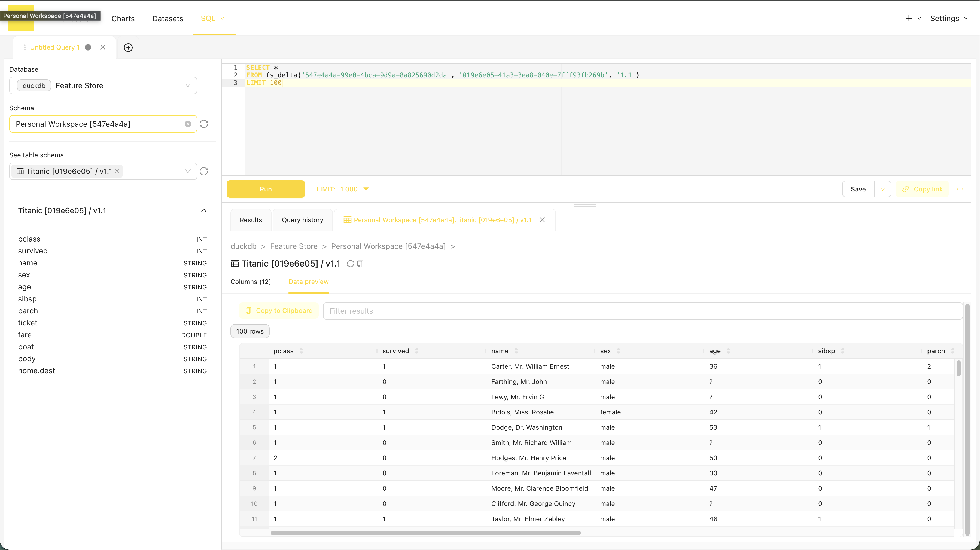Viewport: 980px width, 550px height.
Task: Copy the Titanic table name to clipboard
Action: click(x=360, y=264)
